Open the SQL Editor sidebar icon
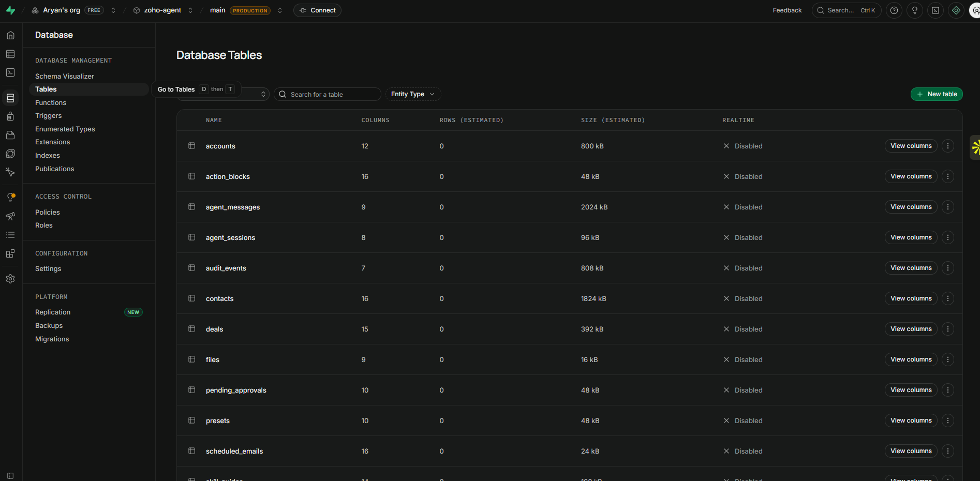This screenshot has height=481, width=980. tap(10, 73)
